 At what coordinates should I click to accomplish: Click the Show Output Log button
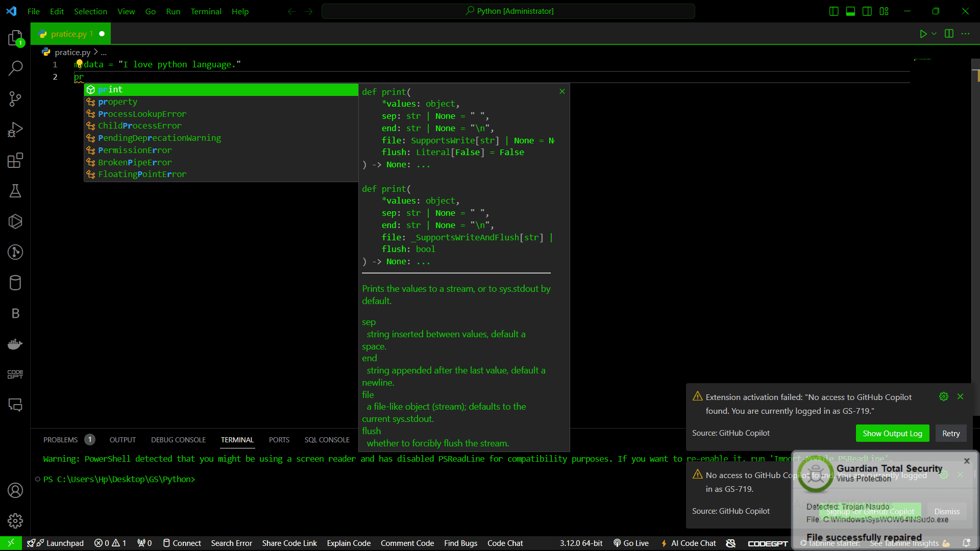pyautogui.click(x=892, y=433)
